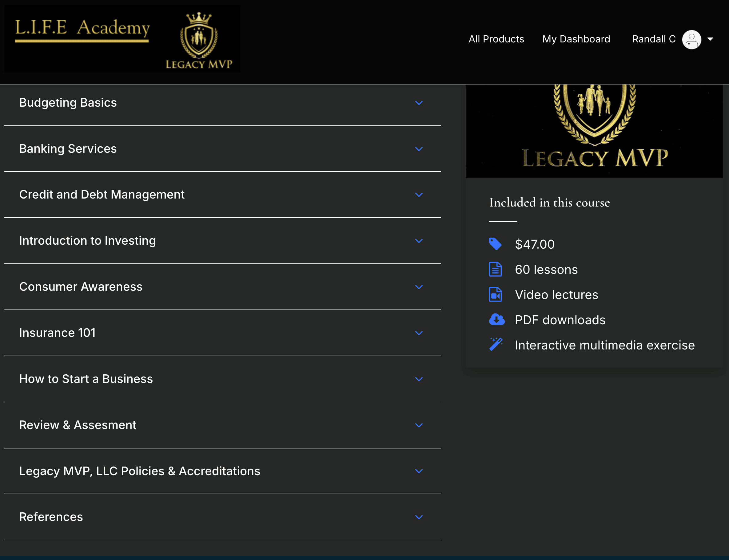Click the 60 lessons text
This screenshot has width=729, height=560.
point(546,270)
